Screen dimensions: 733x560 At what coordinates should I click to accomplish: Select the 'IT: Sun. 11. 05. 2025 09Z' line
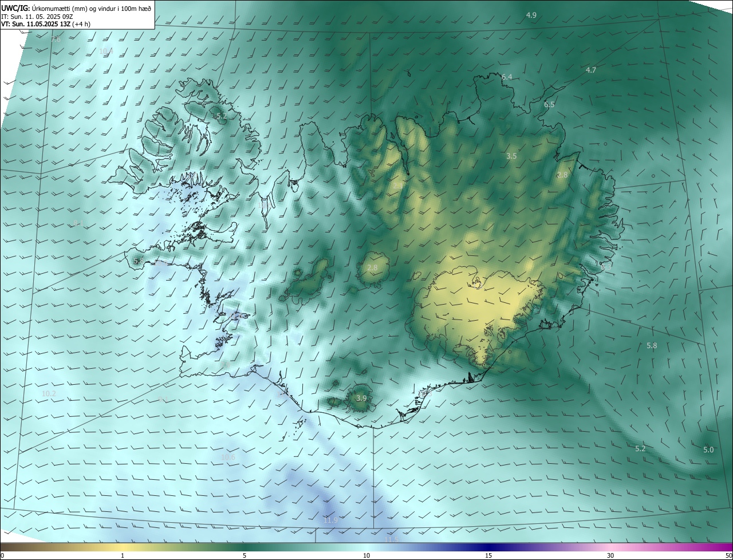tap(37, 17)
